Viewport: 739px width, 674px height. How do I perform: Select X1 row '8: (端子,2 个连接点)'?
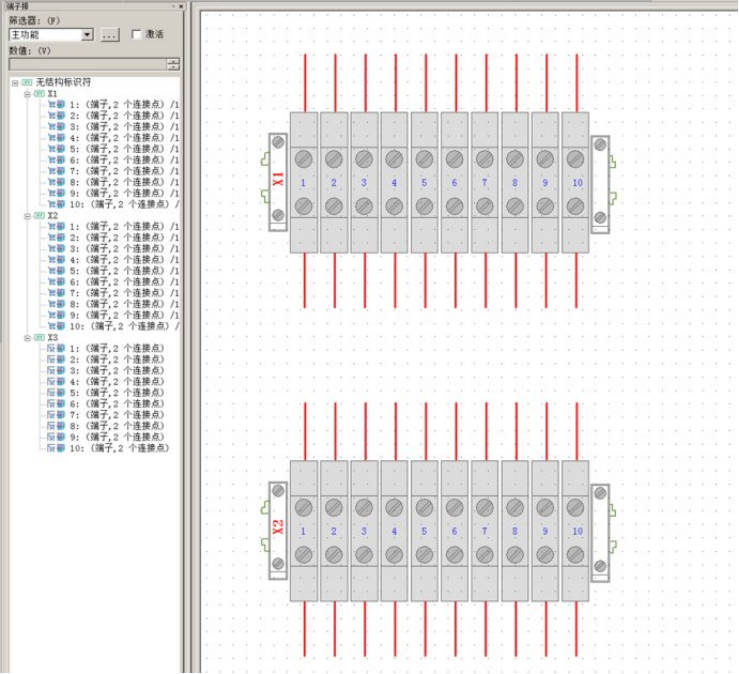coord(124,182)
